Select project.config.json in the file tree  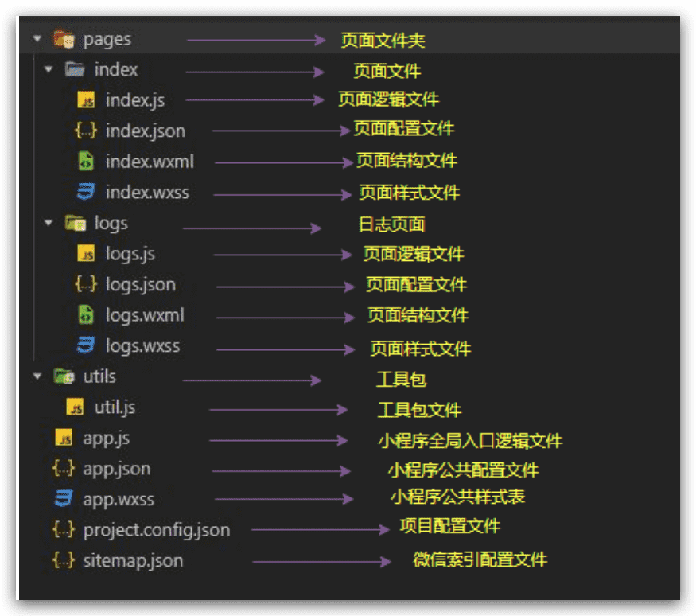coord(156,530)
